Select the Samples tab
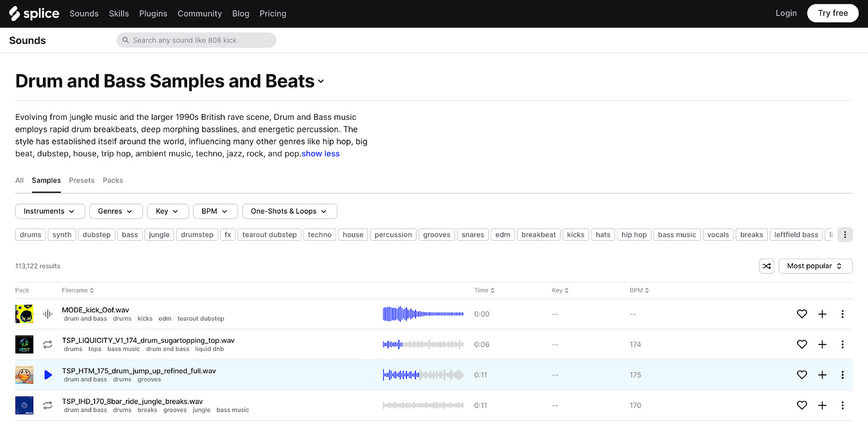The image size is (868, 425). click(x=46, y=180)
